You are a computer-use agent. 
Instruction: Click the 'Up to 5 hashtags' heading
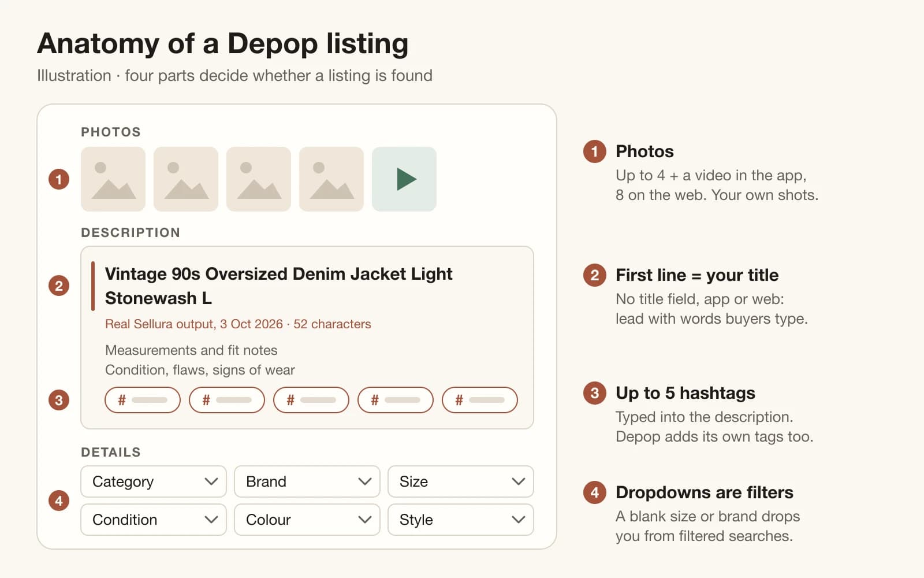[685, 393]
